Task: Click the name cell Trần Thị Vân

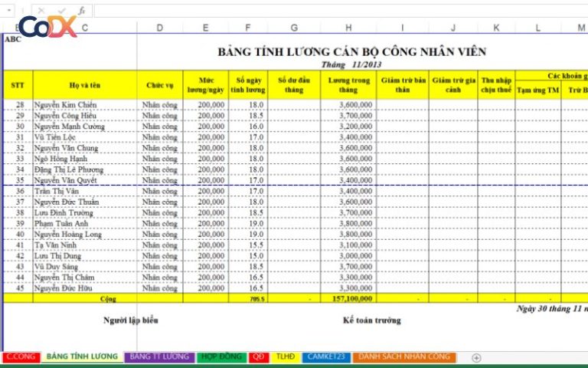Action: (x=85, y=191)
